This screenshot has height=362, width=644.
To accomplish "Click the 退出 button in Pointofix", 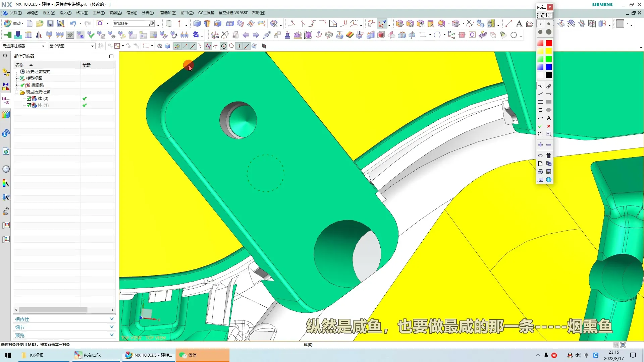I will coord(544,15).
